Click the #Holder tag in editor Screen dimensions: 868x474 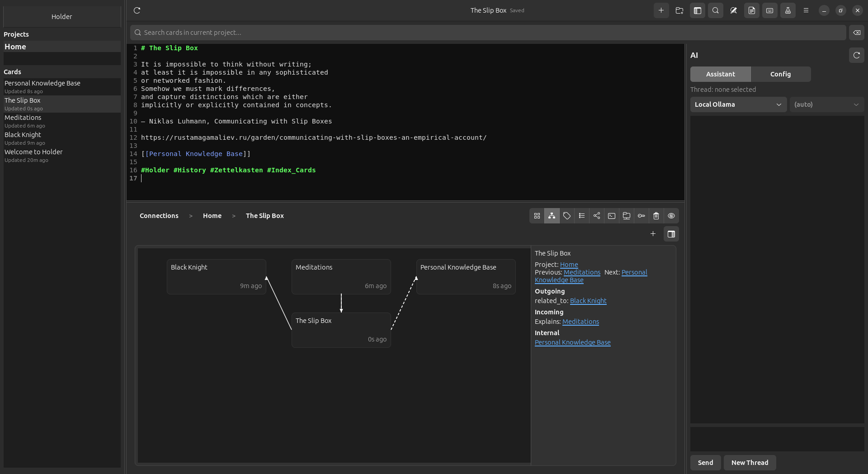(155, 170)
